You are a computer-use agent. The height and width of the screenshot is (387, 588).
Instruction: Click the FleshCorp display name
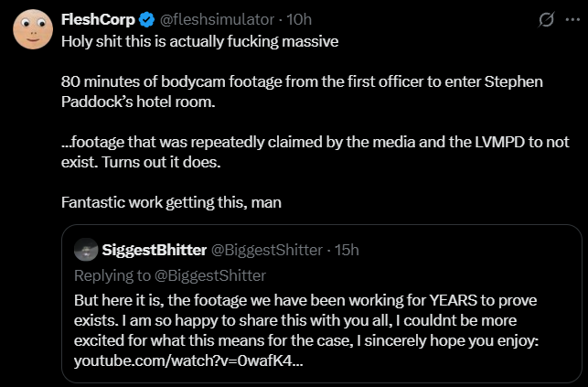98,19
